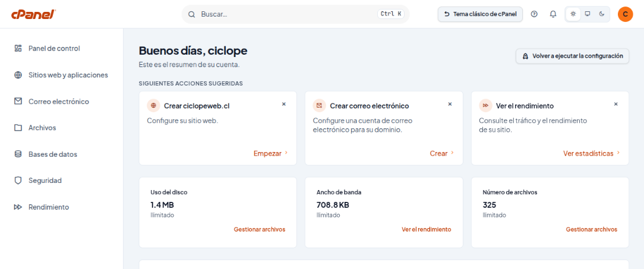Click the mail icon on Crear correo card
Viewport: 644px width, 269px height.
point(320,106)
